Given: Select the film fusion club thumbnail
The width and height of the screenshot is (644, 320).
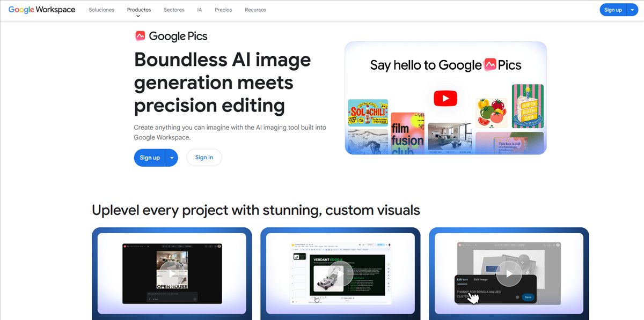Looking at the screenshot, I should pos(407,133).
